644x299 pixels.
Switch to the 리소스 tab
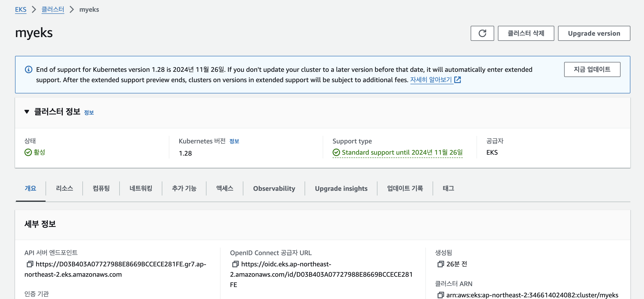(x=64, y=188)
